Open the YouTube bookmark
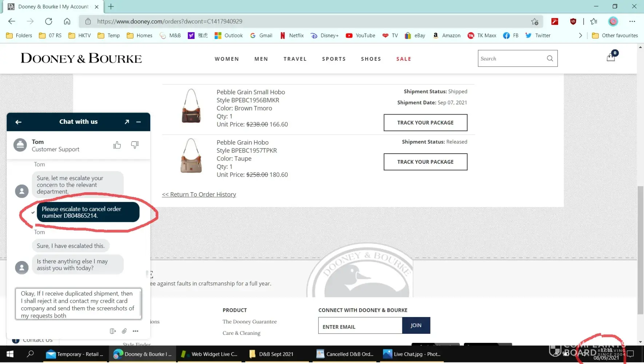 pyautogui.click(x=361, y=35)
